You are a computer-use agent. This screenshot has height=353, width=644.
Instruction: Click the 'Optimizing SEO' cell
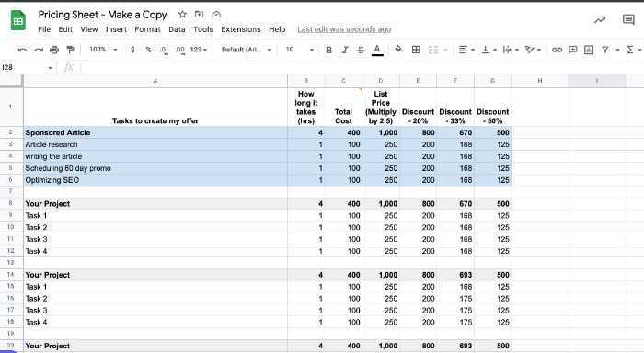click(x=155, y=180)
